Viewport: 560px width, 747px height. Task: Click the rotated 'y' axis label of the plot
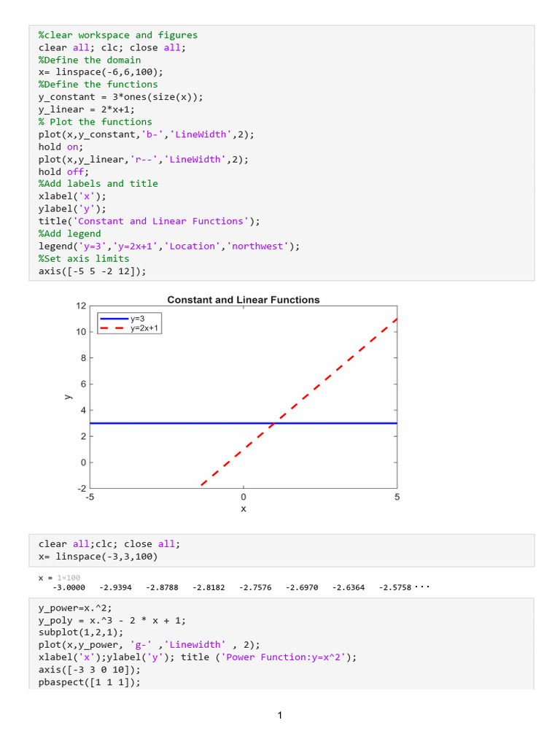[x=69, y=397]
